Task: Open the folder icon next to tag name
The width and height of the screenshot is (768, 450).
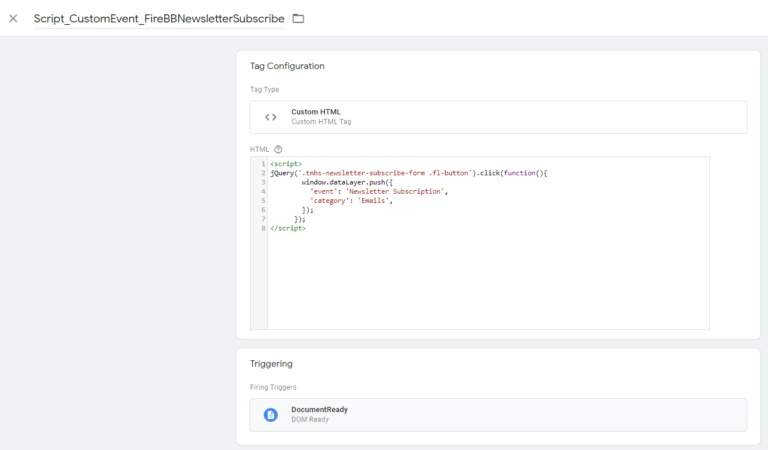Action: click(x=298, y=19)
